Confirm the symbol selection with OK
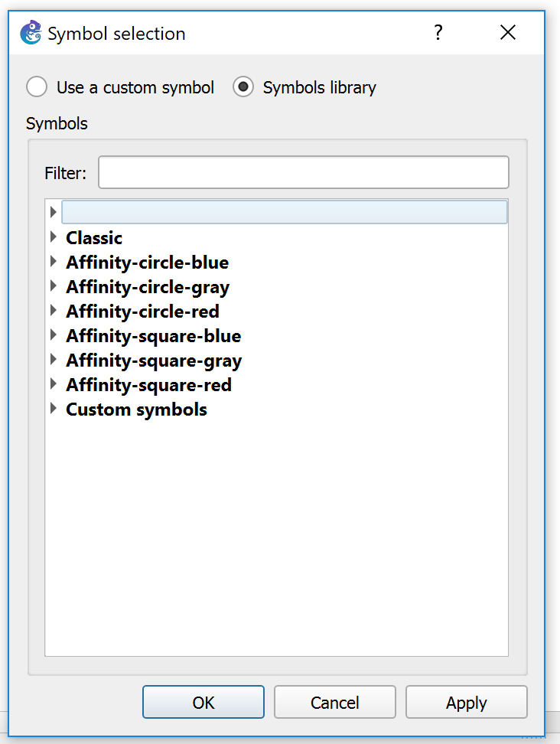The image size is (560, 744). (x=203, y=702)
